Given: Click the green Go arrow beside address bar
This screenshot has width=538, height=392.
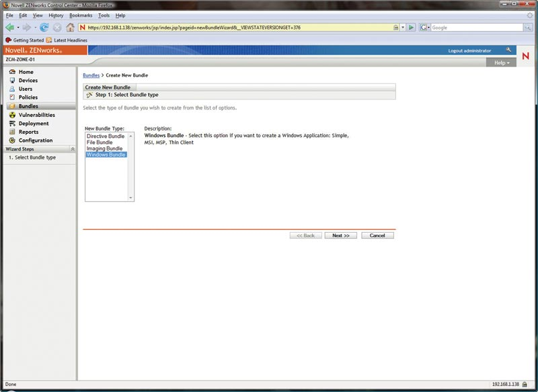Looking at the screenshot, I should point(411,28).
